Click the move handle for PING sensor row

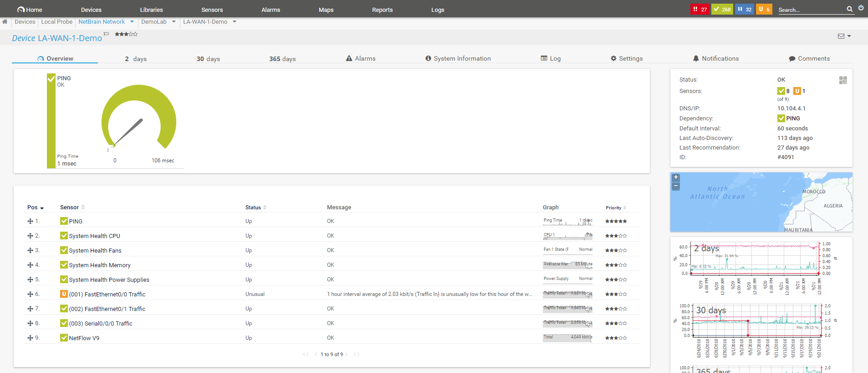tap(30, 221)
